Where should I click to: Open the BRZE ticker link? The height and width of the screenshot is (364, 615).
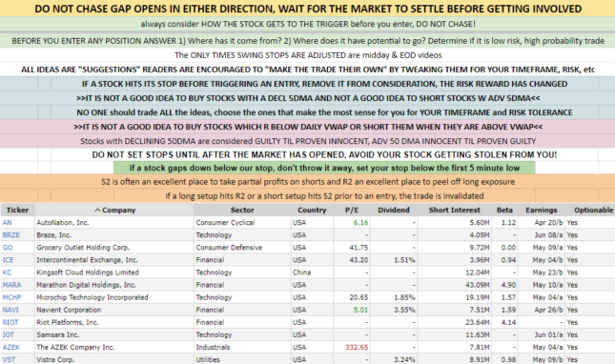pyautogui.click(x=11, y=235)
